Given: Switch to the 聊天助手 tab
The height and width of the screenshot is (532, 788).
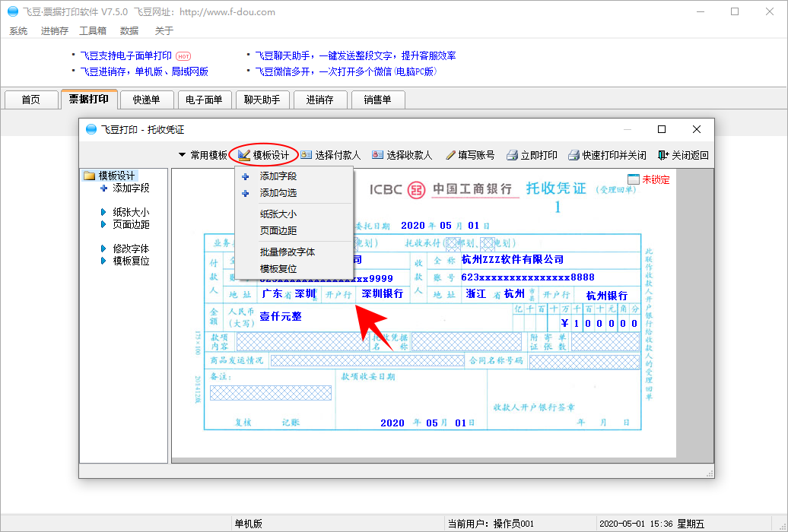Looking at the screenshot, I should coord(262,100).
